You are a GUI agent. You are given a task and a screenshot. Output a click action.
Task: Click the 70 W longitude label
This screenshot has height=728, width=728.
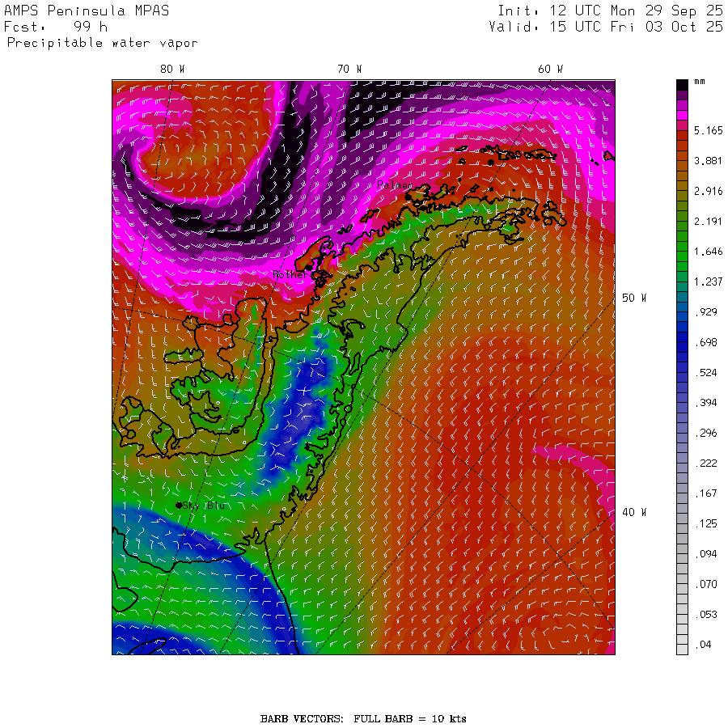tap(349, 70)
